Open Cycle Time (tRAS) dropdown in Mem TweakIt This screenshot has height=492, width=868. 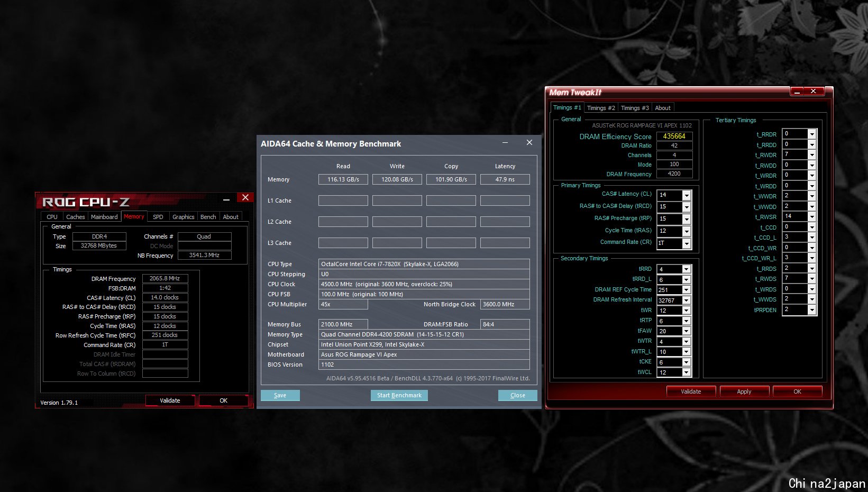[687, 232]
